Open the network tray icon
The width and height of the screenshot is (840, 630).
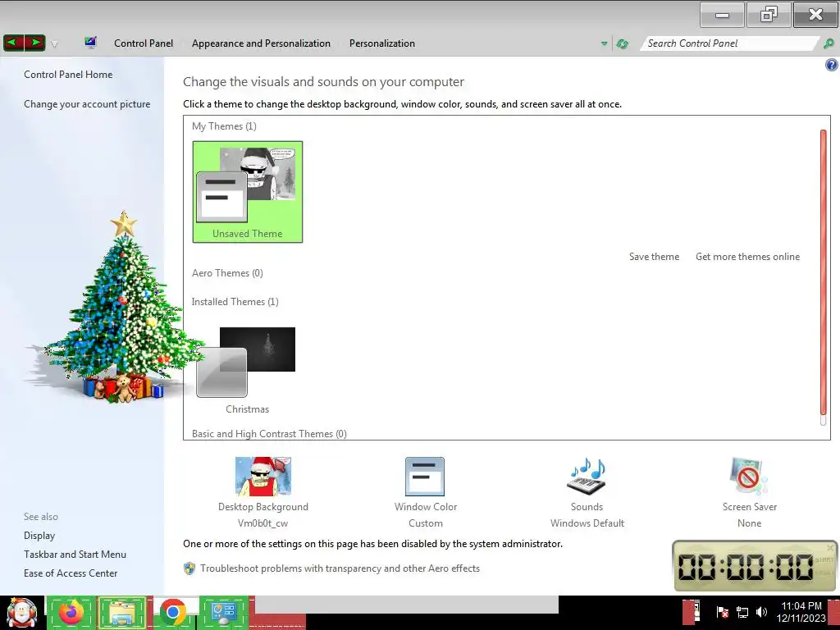[x=742, y=612]
